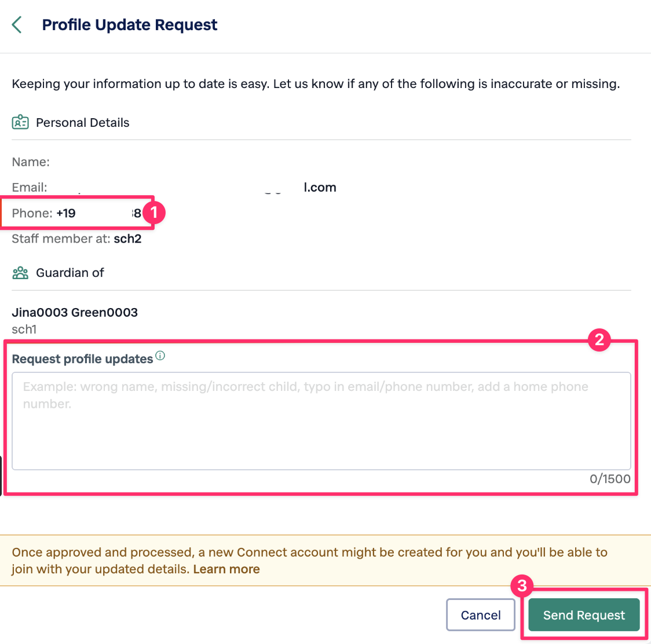The height and width of the screenshot is (644, 651).
Task: Click the Personal Details ID card icon
Action: pyautogui.click(x=20, y=123)
